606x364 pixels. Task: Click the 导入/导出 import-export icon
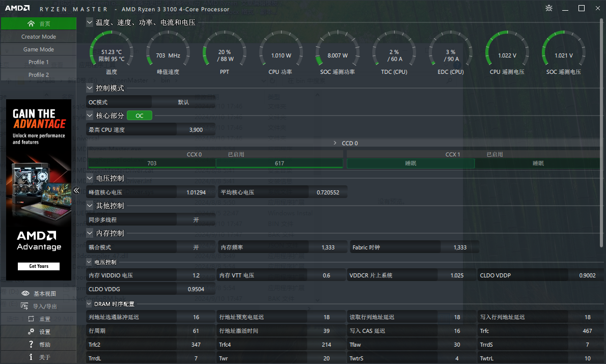(24, 306)
